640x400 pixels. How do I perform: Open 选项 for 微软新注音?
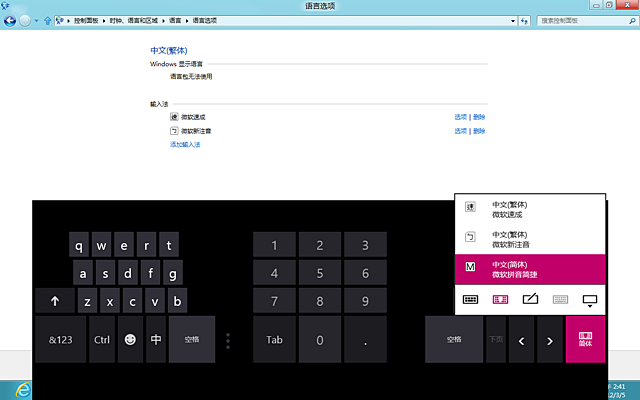tap(461, 131)
